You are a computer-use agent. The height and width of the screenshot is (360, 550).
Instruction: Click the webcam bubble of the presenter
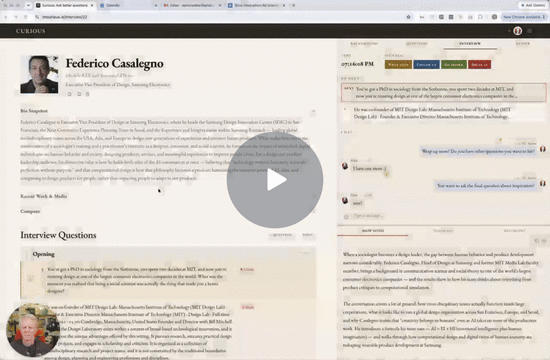(33, 331)
